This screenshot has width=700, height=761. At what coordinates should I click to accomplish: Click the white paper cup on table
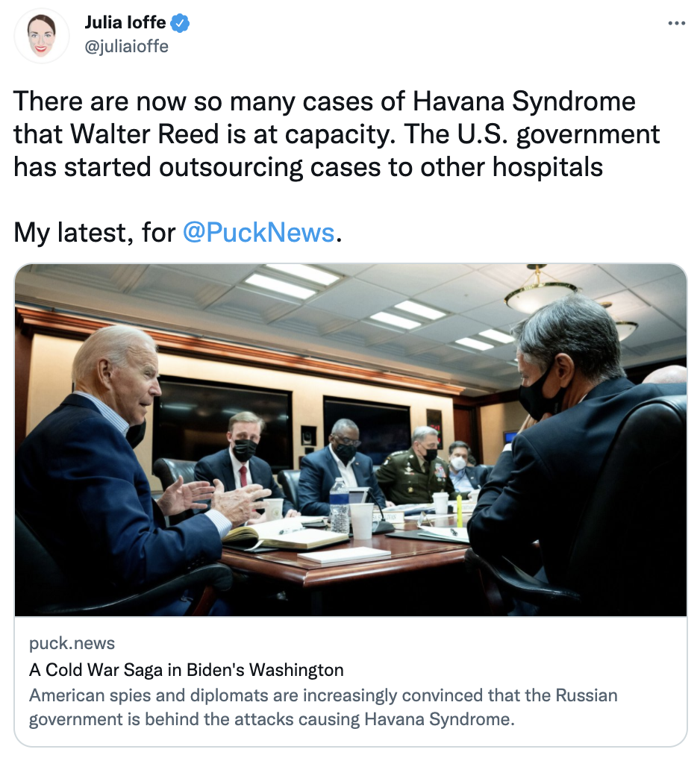pos(362,521)
